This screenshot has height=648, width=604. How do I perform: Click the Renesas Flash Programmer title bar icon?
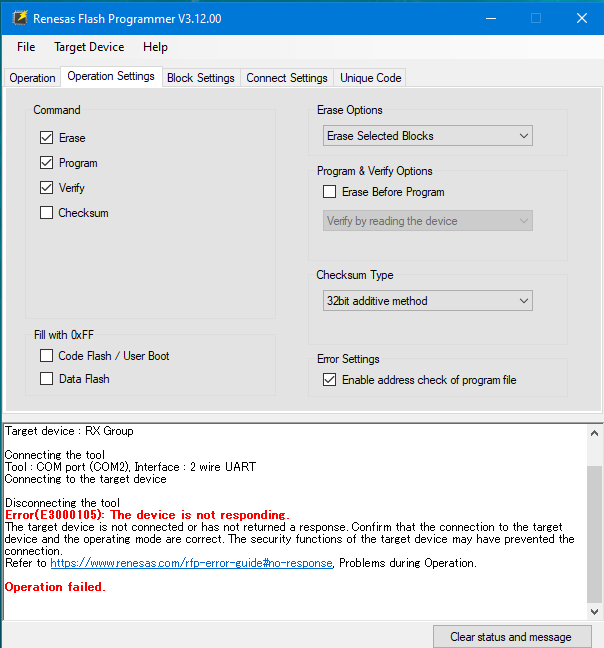pyautogui.click(x=17, y=18)
